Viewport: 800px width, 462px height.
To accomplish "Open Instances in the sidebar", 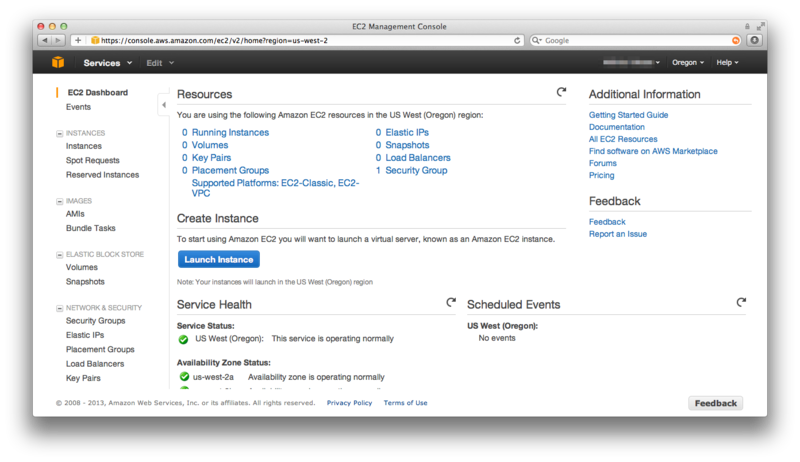I will [x=84, y=146].
